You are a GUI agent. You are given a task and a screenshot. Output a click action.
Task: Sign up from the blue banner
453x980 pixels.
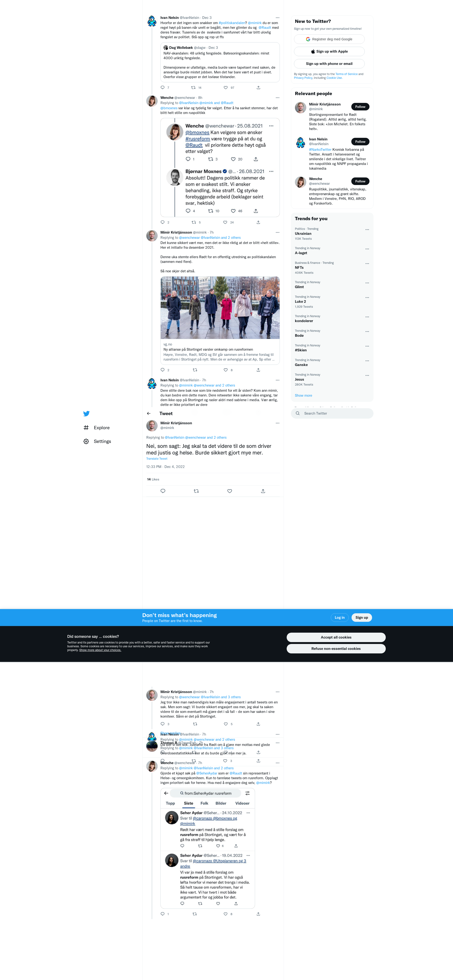(361, 618)
